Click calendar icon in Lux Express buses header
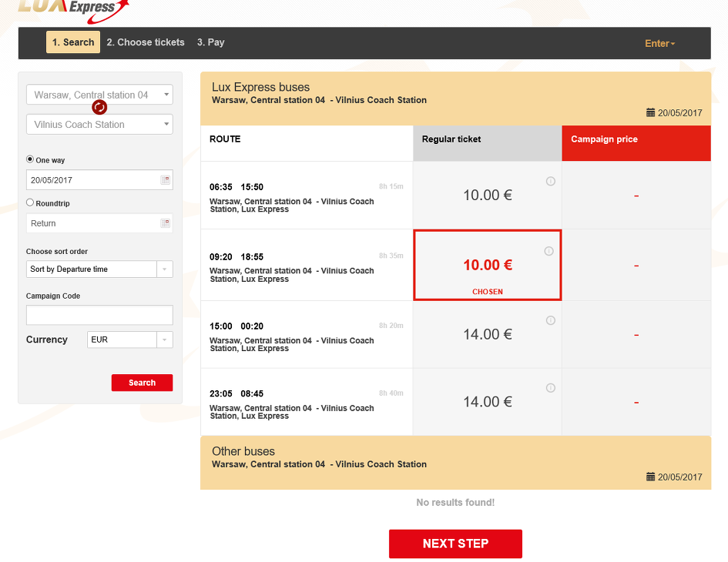 point(650,112)
